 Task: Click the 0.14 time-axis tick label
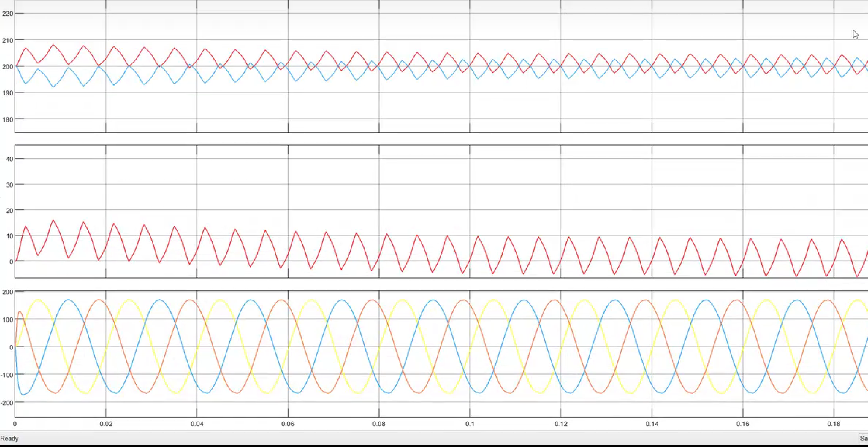[x=652, y=424]
